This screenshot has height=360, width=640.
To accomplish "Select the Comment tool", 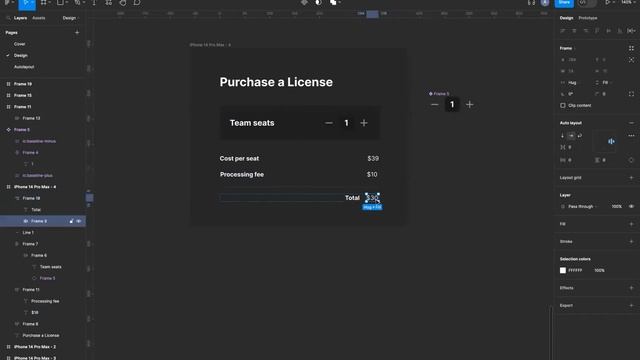I will click(137, 2).
